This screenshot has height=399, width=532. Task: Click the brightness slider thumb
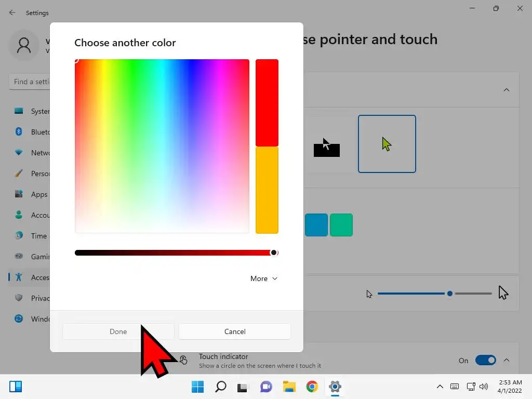pos(273,253)
